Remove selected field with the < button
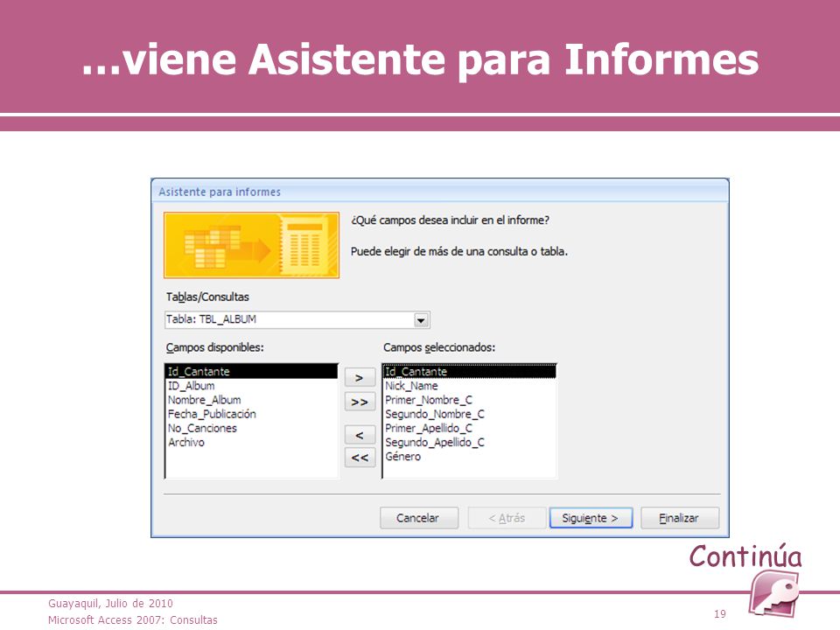Viewport: 840px width, 630px height. click(360, 435)
